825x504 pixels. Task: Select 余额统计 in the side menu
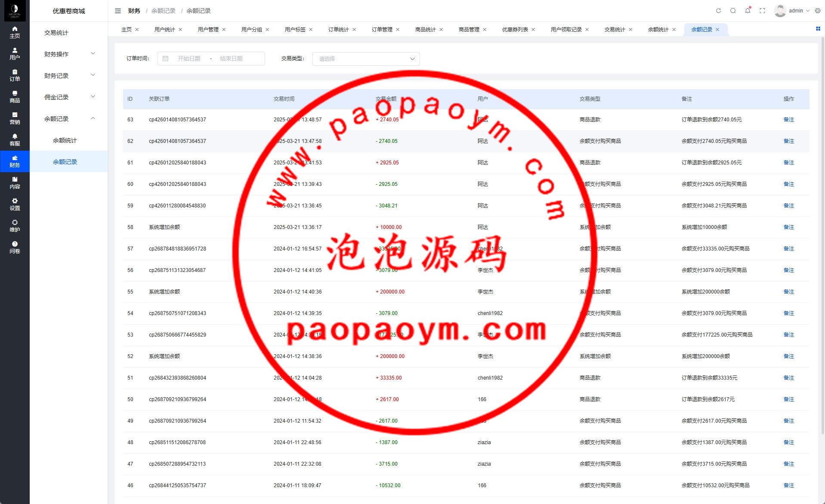[65, 140]
